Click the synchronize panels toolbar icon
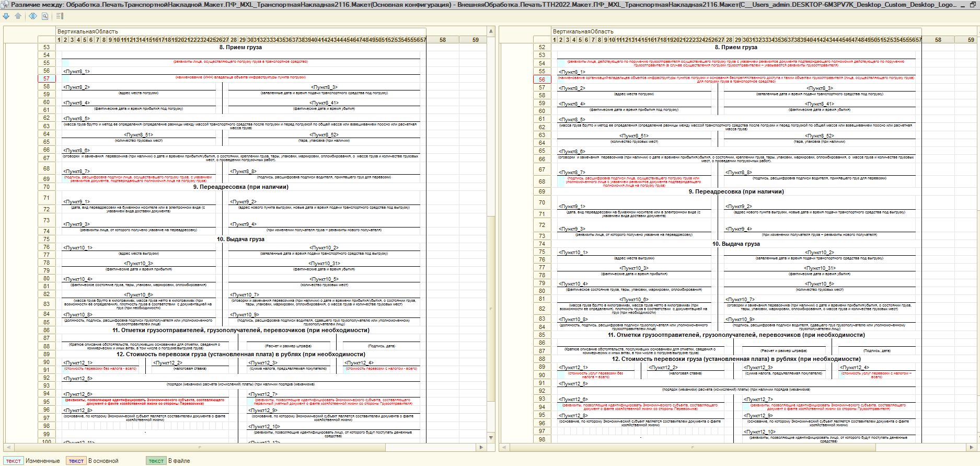This screenshot has width=980, height=466. click(x=33, y=16)
